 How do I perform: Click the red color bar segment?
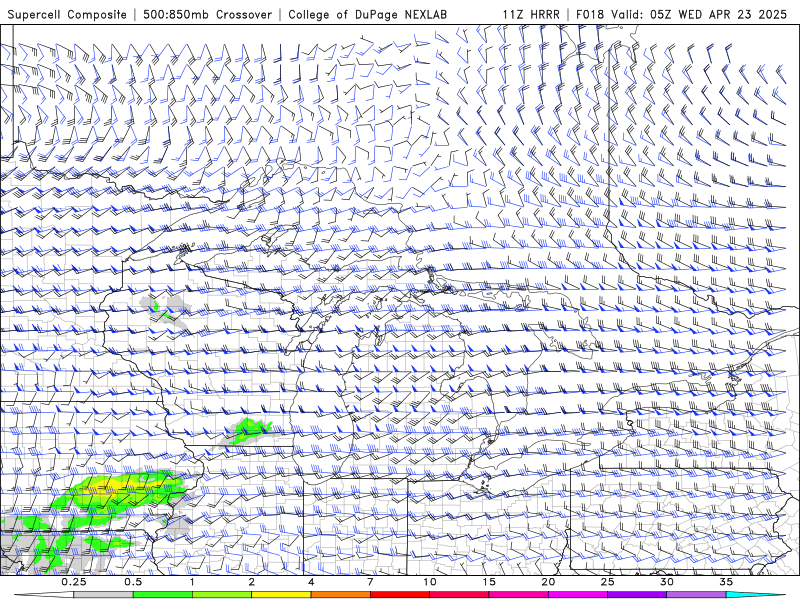(399, 595)
